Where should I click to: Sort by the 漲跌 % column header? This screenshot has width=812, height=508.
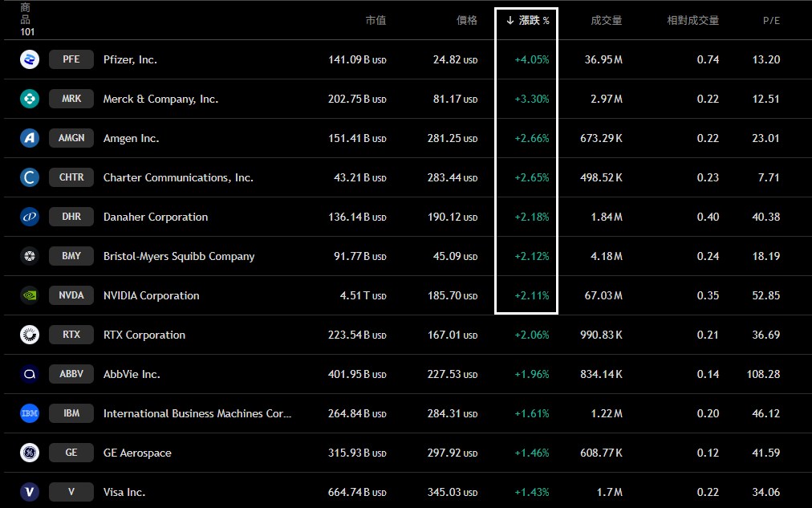coord(528,21)
